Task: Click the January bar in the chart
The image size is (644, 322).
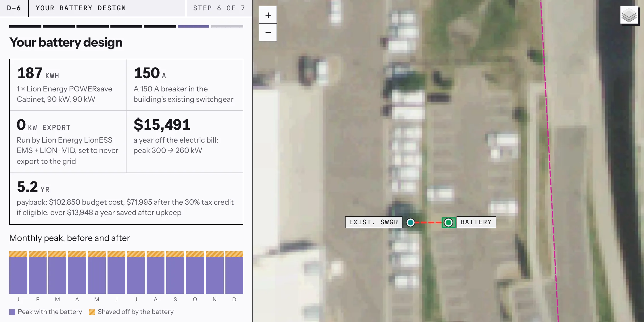Action: click(18, 273)
